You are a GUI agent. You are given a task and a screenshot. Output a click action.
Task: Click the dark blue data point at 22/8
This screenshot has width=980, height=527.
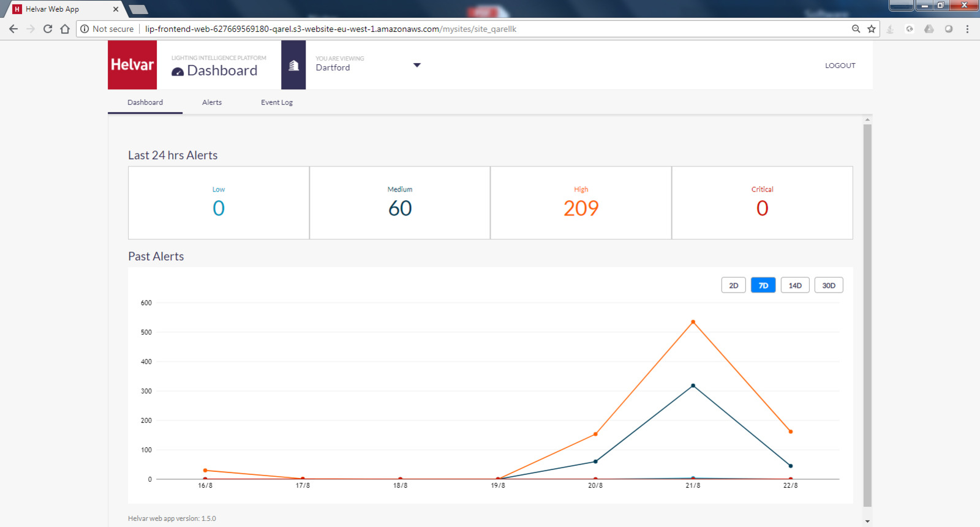click(x=790, y=466)
